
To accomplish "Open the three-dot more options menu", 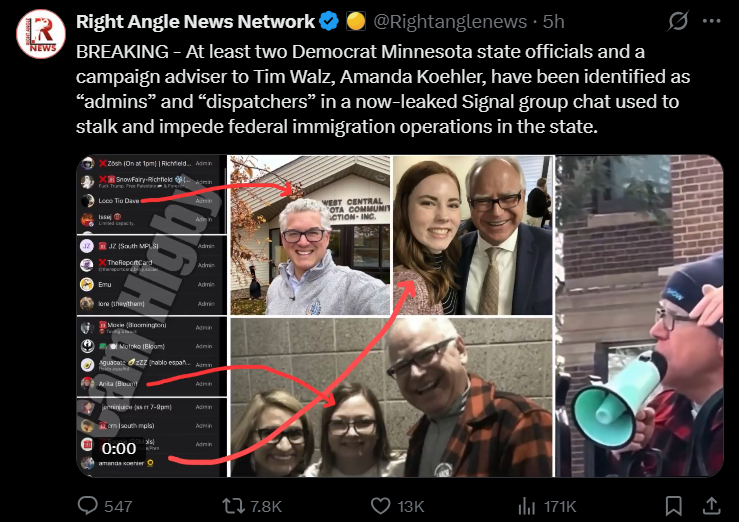I will tap(712, 21).
